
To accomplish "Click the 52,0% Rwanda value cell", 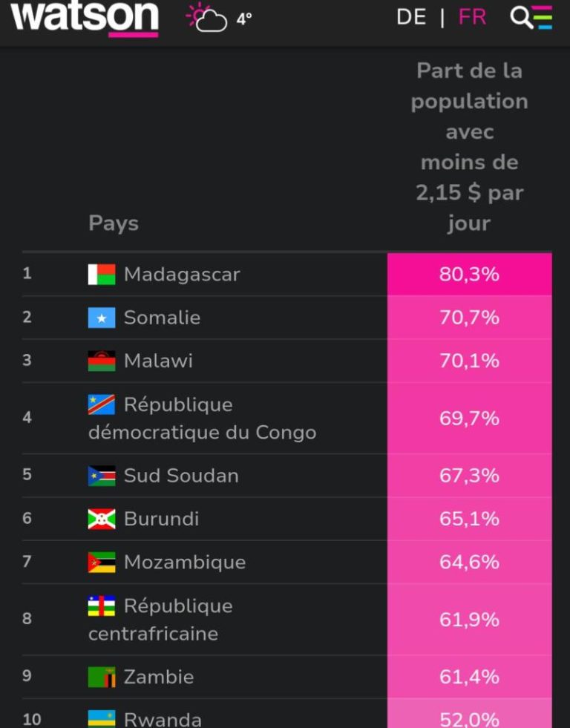I will (469, 718).
